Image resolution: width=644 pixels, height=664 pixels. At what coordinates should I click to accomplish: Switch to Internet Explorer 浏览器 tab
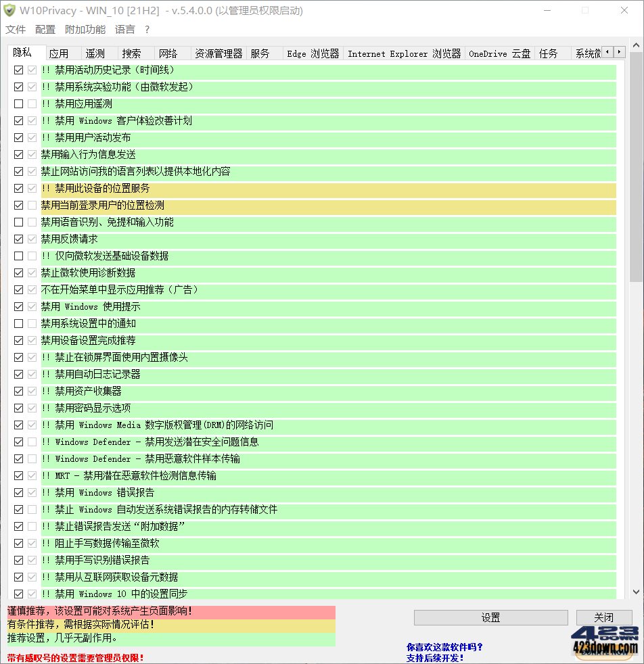click(405, 54)
